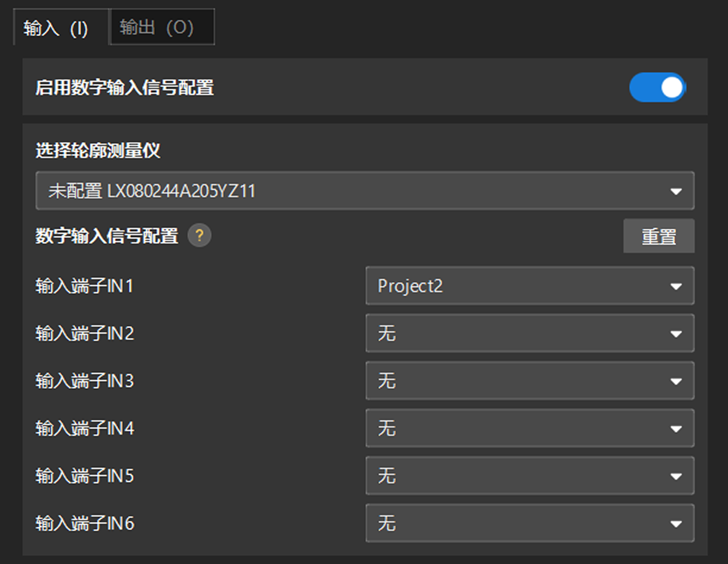Image resolution: width=728 pixels, height=564 pixels.
Task: Toggle the digital input signal configuration off
Action: [x=658, y=87]
